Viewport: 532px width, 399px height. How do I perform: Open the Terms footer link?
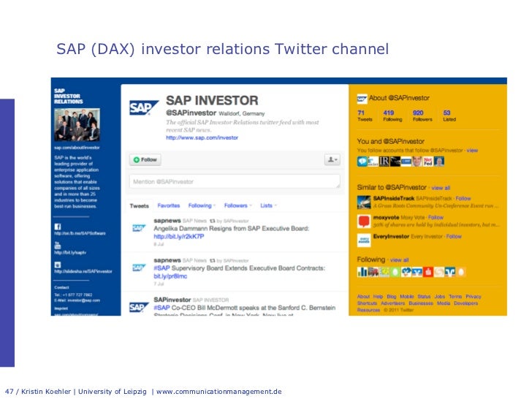coord(455,297)
